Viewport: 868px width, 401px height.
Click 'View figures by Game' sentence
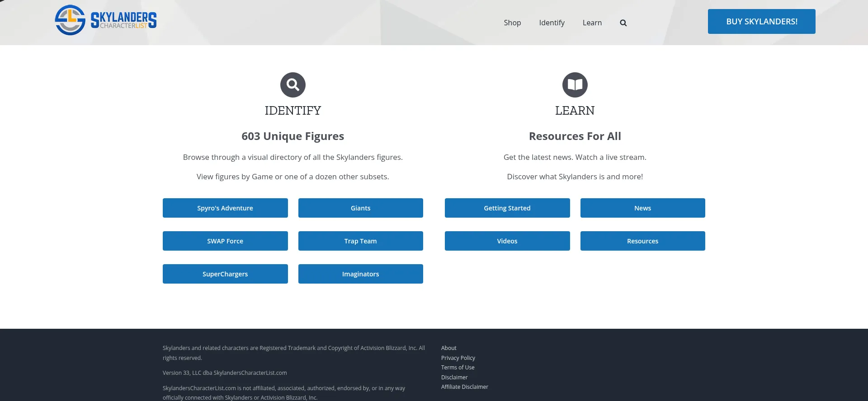coord(293,177)
